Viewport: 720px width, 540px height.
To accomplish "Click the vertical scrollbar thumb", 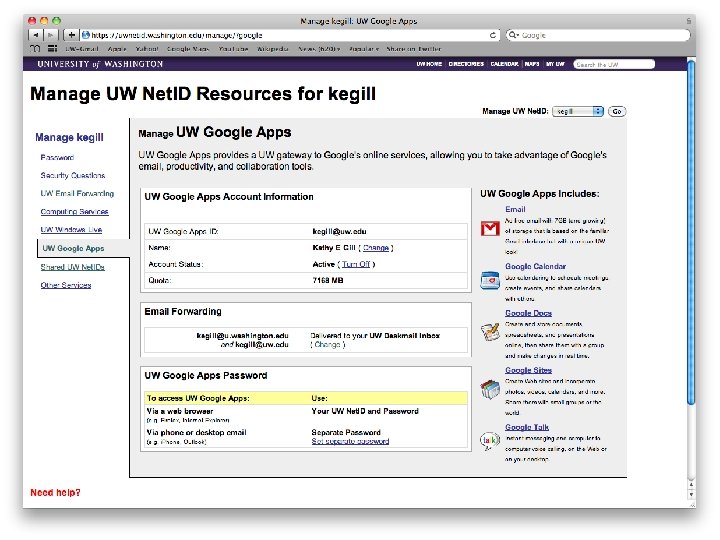I will [691, 232].
